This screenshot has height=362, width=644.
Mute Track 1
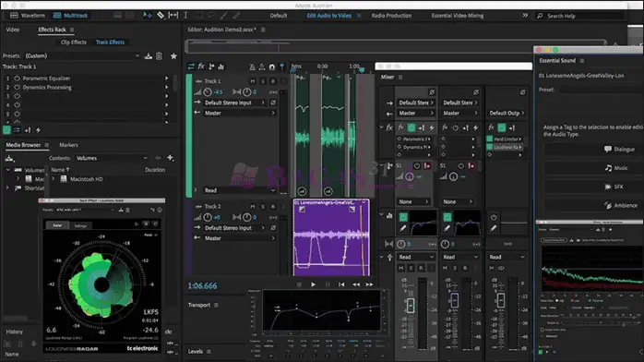point(253,81)
